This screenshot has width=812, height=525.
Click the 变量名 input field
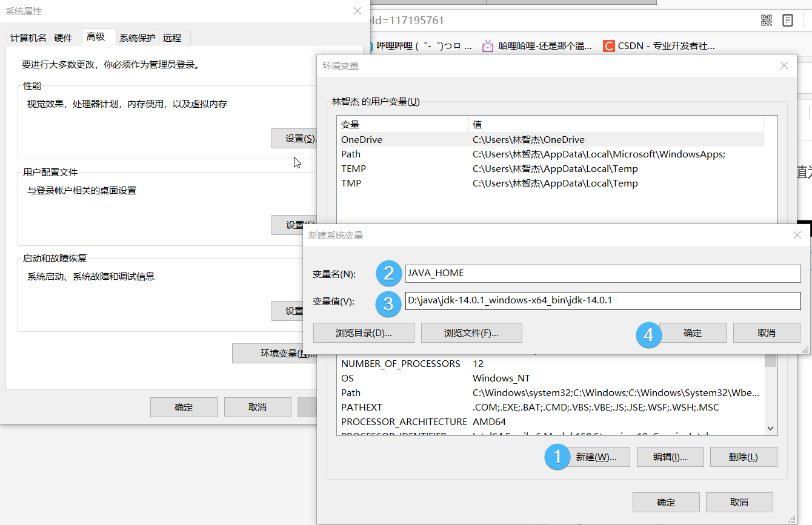(x=603, y=273)
